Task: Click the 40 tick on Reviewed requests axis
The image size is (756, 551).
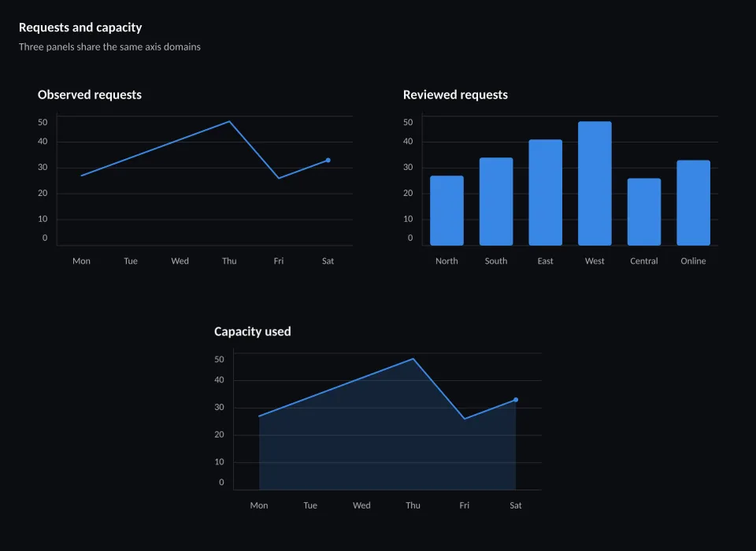Action: (409, 141)
